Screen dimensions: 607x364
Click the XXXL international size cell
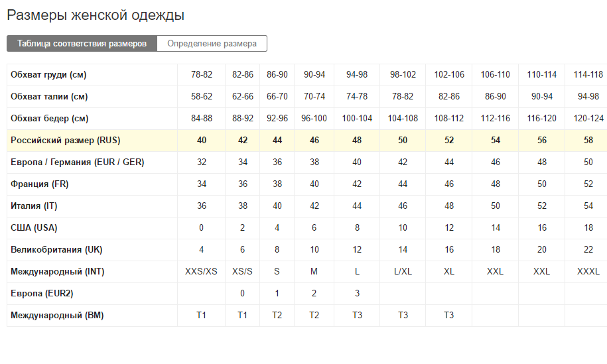[x=588, y=272]
